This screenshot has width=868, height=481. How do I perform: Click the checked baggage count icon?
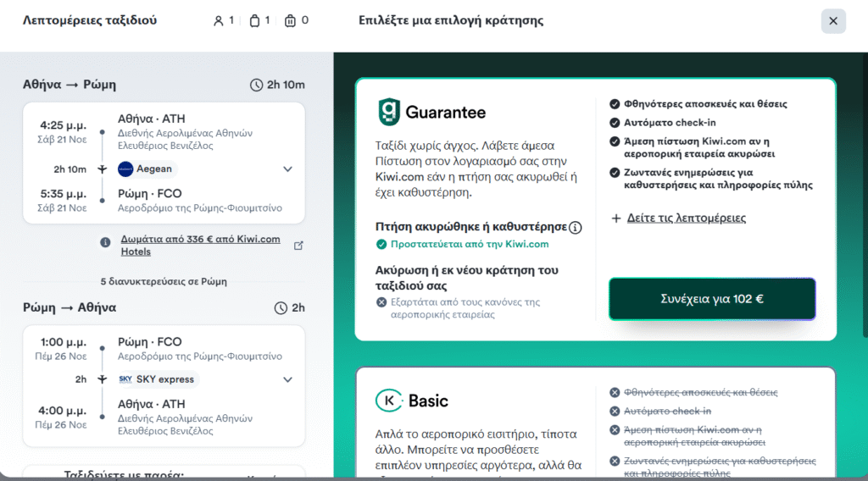tap(290, 21)
